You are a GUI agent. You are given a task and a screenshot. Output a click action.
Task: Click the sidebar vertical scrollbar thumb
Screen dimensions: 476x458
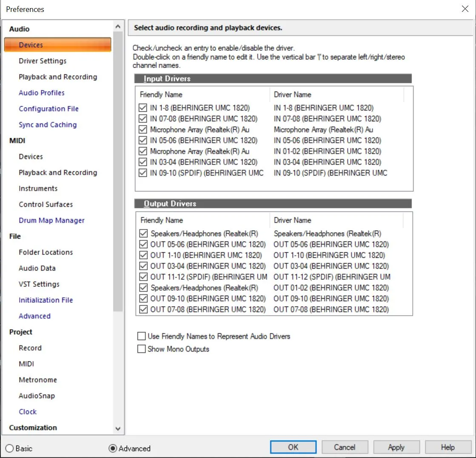pyautogui.click(x=118, y=171)
